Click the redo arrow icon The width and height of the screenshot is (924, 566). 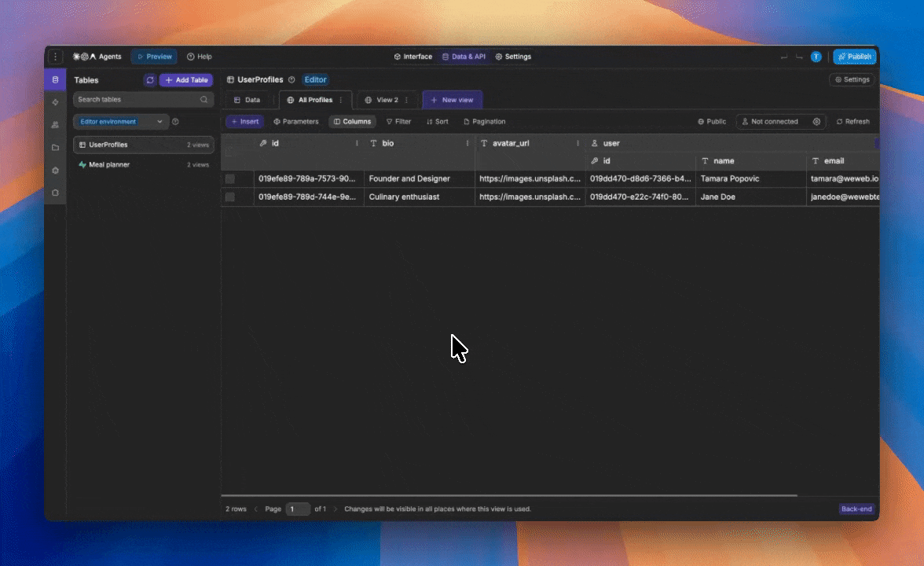(799, 57)
